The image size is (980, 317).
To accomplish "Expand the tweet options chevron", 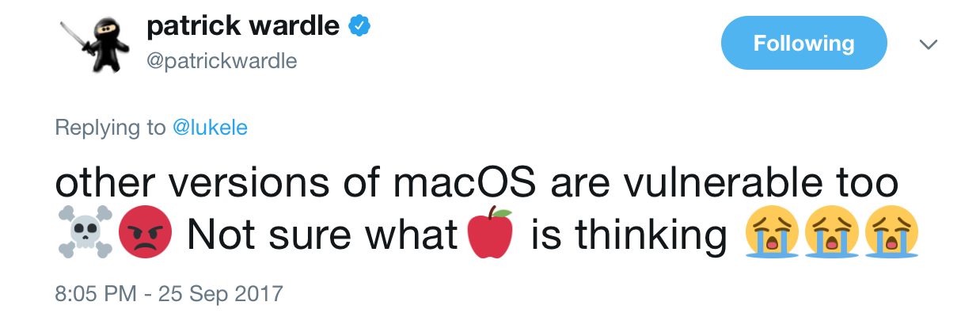I will 928,44.
